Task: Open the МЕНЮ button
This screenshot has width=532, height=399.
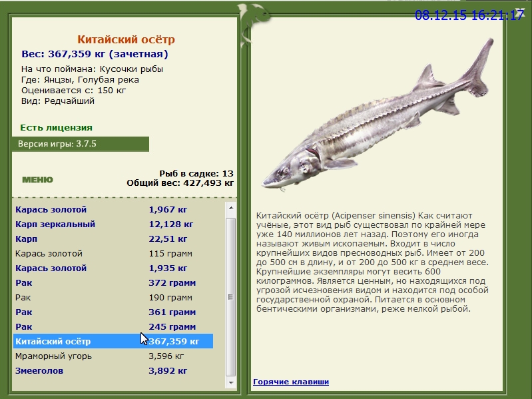Action: pos(38,179)
